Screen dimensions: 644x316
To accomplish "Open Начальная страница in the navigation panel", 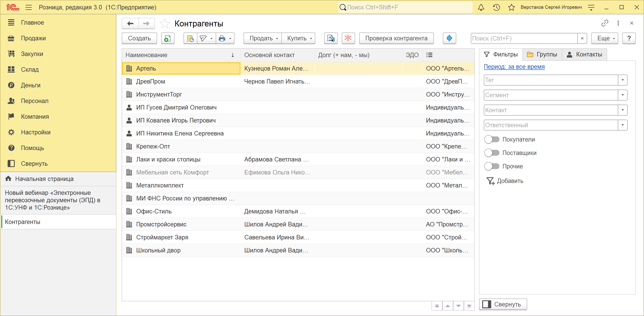I will pos(58,179).
